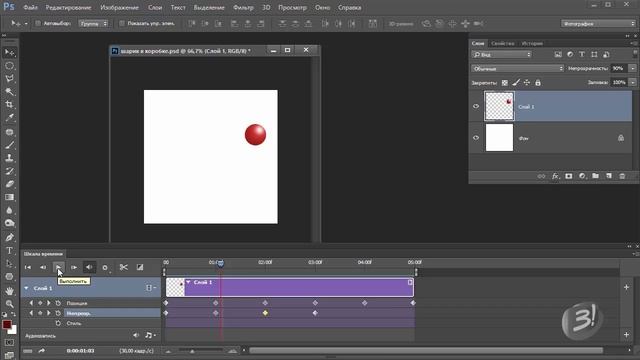Toggle Позиция keyframe stopwatch
This screenshot has height=360, width=640.
tap(58, 303)
